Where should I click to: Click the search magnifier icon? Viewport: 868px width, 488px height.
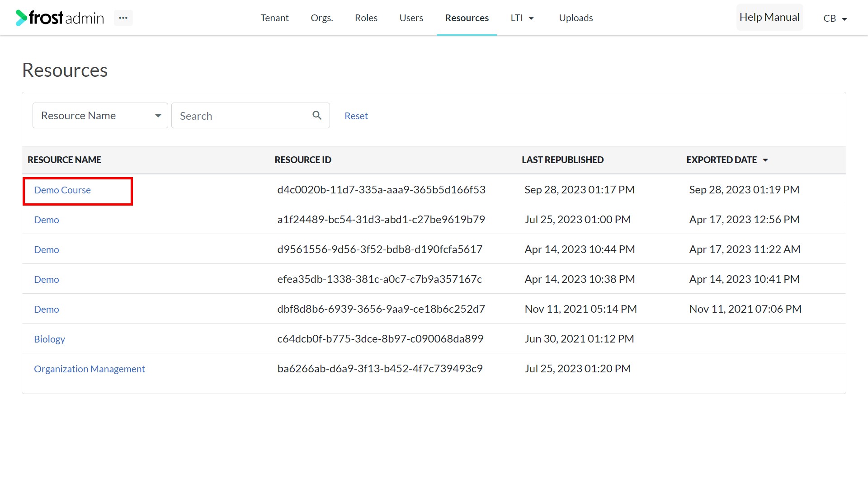317,116
